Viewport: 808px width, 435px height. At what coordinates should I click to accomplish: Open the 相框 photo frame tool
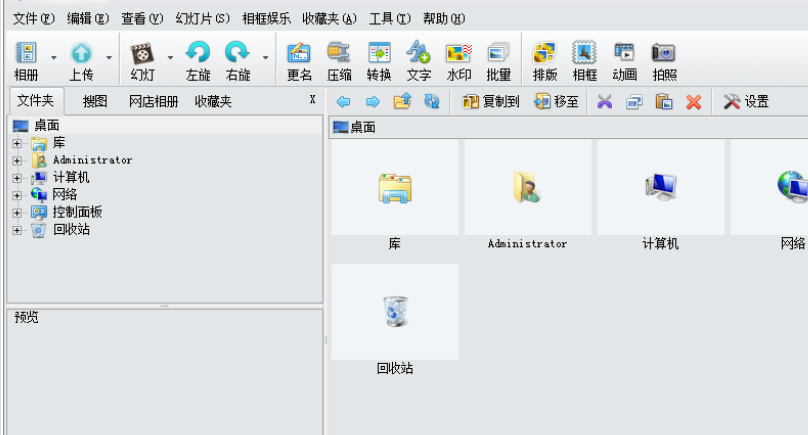tap(584, 61)
